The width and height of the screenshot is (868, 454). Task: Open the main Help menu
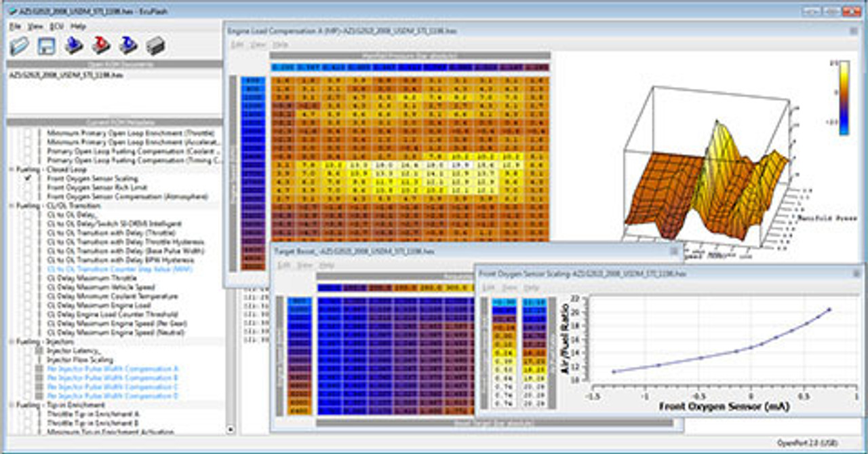[78, 26]
